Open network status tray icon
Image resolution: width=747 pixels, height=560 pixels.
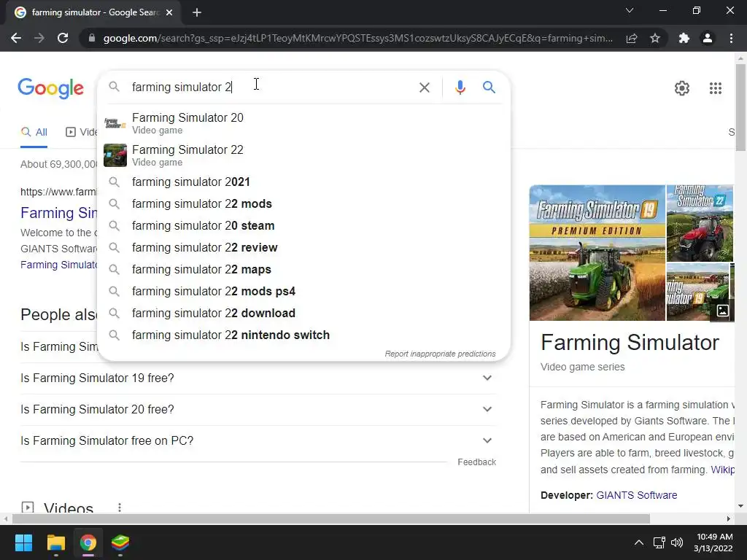click(659, 542)
